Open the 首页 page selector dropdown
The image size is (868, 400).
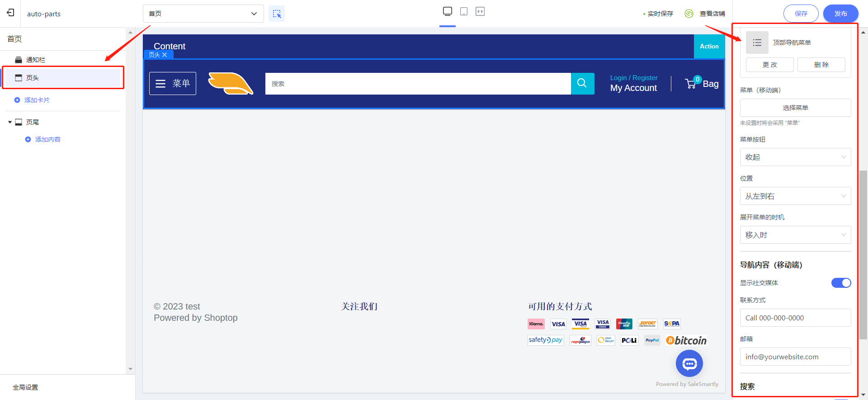point(203,14)
